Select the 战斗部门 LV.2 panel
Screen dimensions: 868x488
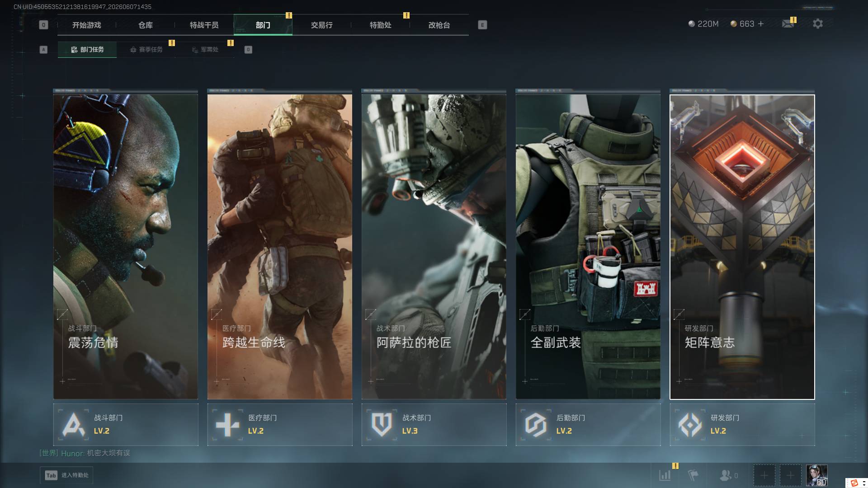126,425
